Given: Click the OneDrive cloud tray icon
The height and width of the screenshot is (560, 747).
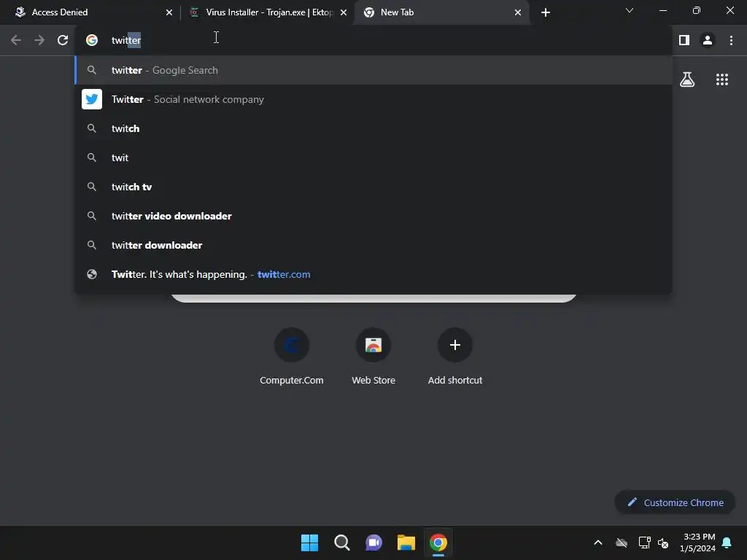Looking at the screenshot, I should (x=622, y=542).
